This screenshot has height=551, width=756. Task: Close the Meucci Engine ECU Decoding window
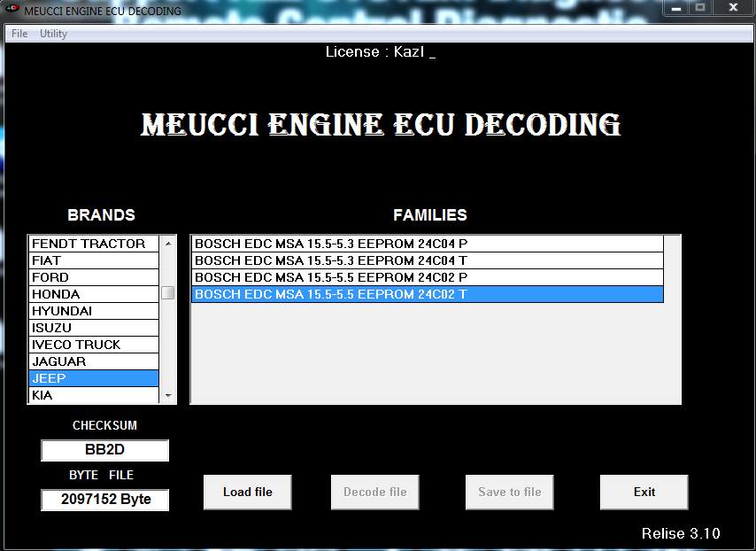tap(733, 8)
